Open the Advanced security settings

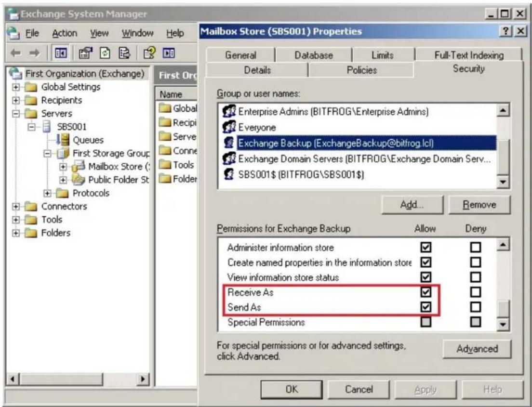coord(477,349)
